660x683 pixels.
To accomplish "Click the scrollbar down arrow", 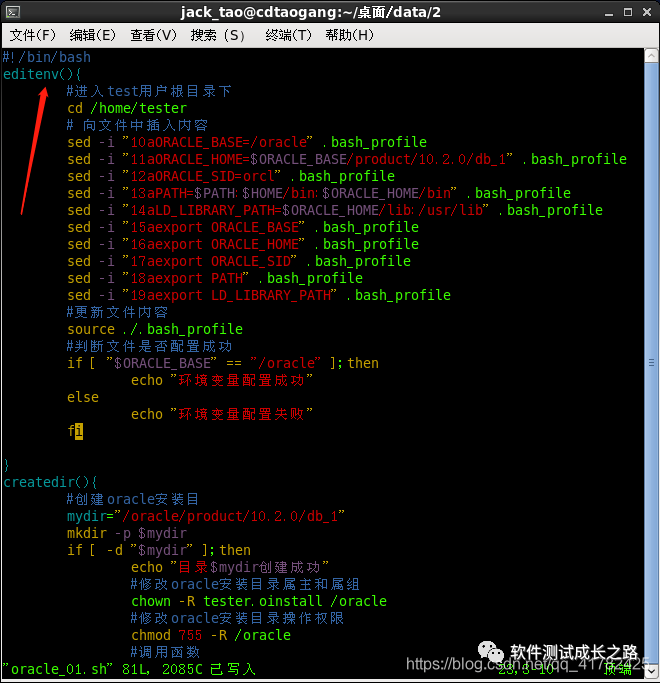I will (651, 671).
